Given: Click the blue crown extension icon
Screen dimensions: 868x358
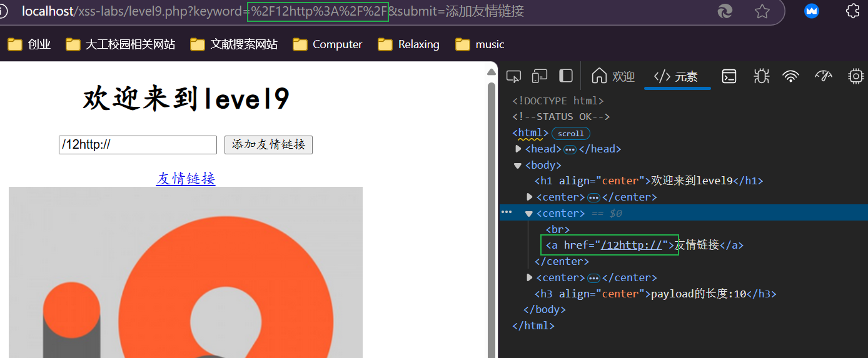Looking at the screenshot, I should click(812, 11).
